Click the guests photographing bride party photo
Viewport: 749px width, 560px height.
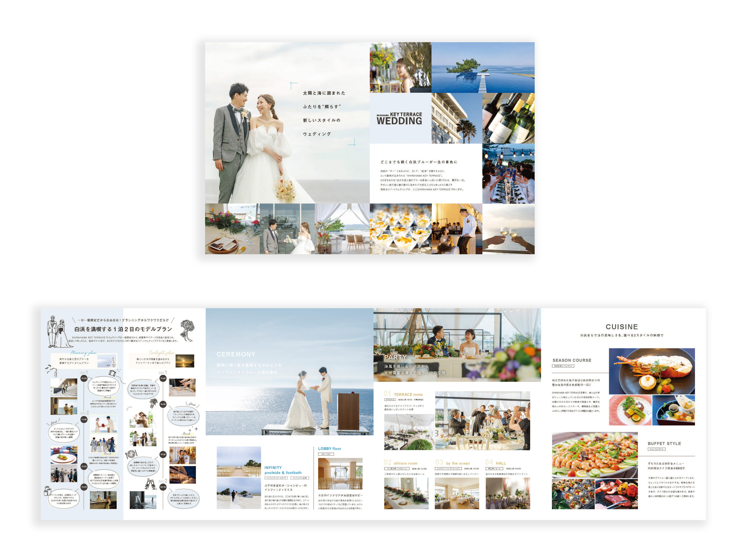point(482,421)
